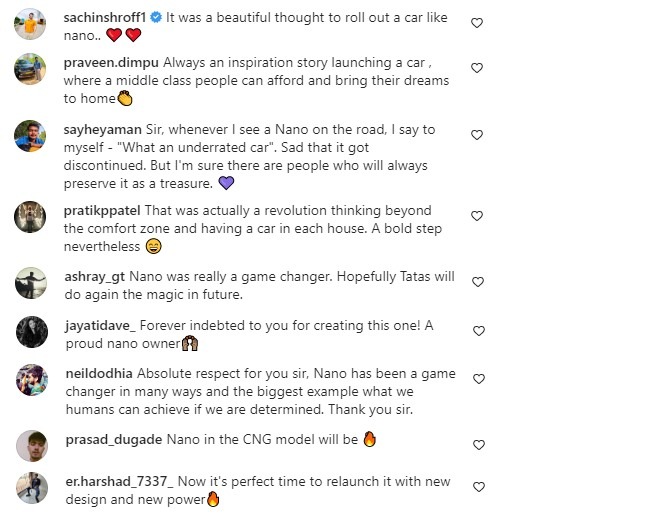Viewport: 650px width, 516px height.
Task: Like sachinshroff1's comment with the heart
Action: (x=477, y=23)
